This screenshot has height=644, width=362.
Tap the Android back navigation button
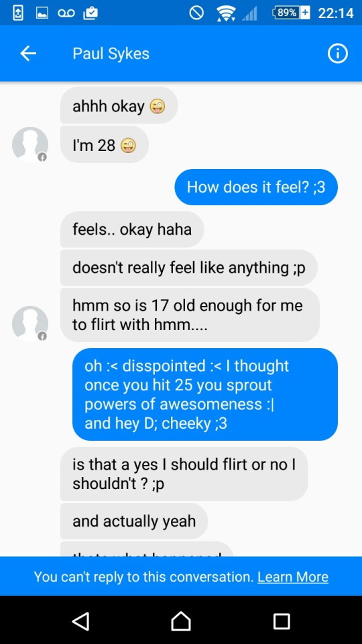click(x=80, y=621)
